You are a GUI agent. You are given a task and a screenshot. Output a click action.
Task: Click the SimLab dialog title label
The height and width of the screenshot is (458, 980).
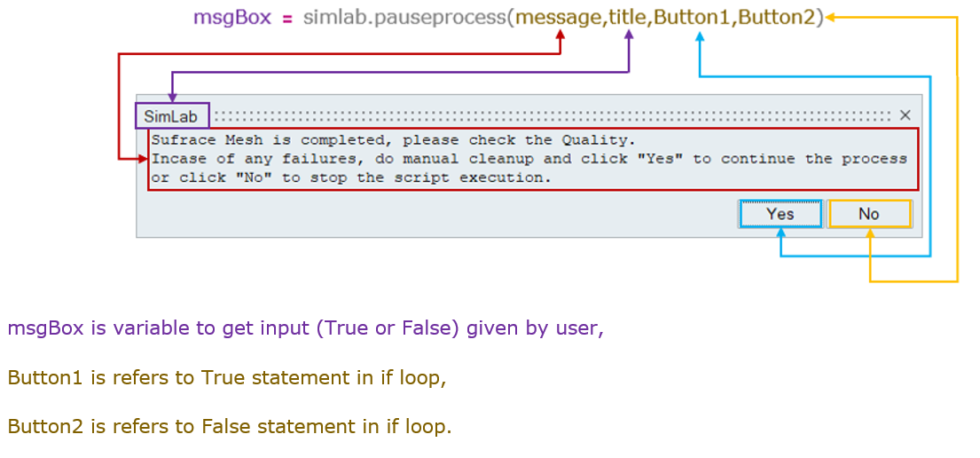pyautogui.click(x=171, y=116)
